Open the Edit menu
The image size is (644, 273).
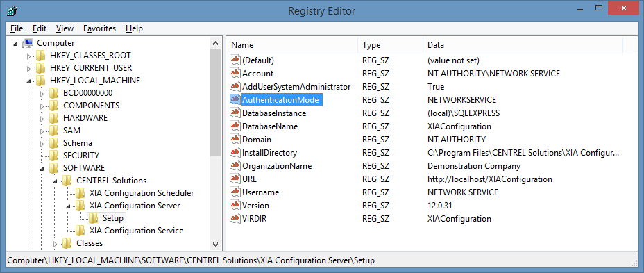pos(40,28)
